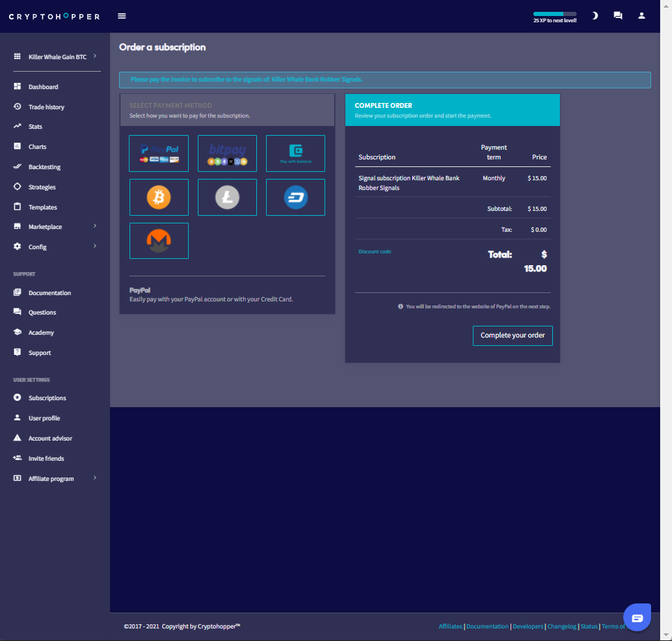The height and width of the screenshot is (641, 672).
Task: Click the XP level progress bar
Action: [x=554, y=14]
